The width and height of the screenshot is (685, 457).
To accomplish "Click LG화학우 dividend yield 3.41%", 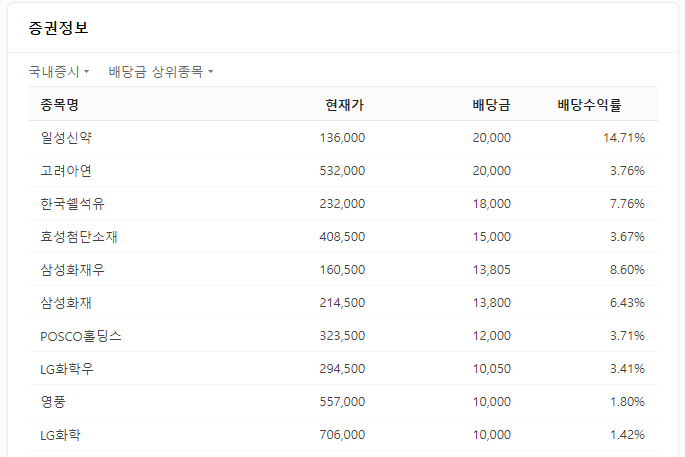I will pyautogui.click(x=627, y=369).
